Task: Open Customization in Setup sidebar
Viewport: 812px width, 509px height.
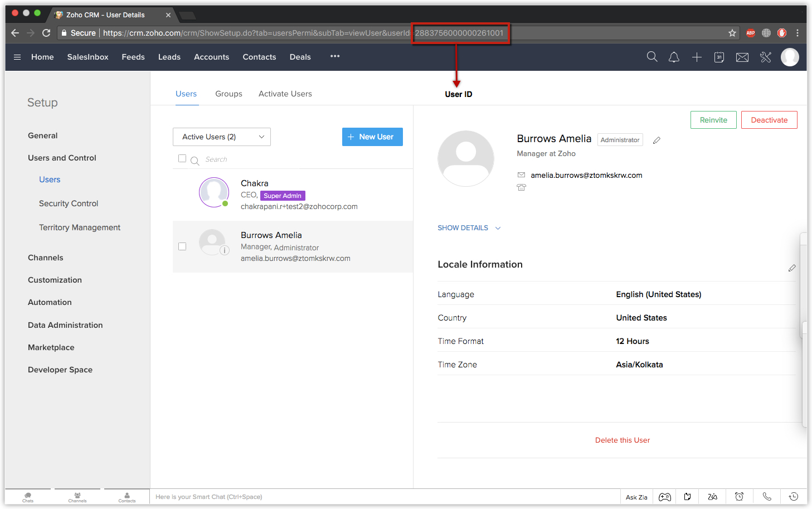Action: 55,280
